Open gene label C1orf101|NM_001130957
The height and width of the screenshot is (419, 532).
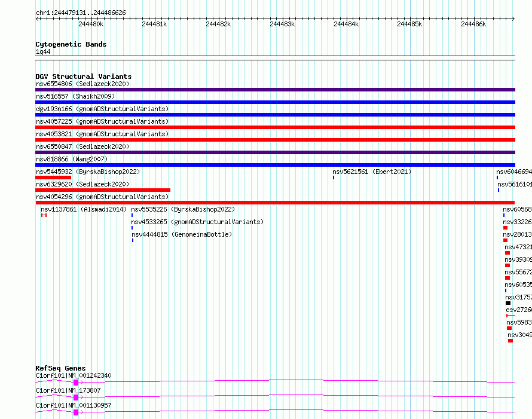click(x=74, y=405)
